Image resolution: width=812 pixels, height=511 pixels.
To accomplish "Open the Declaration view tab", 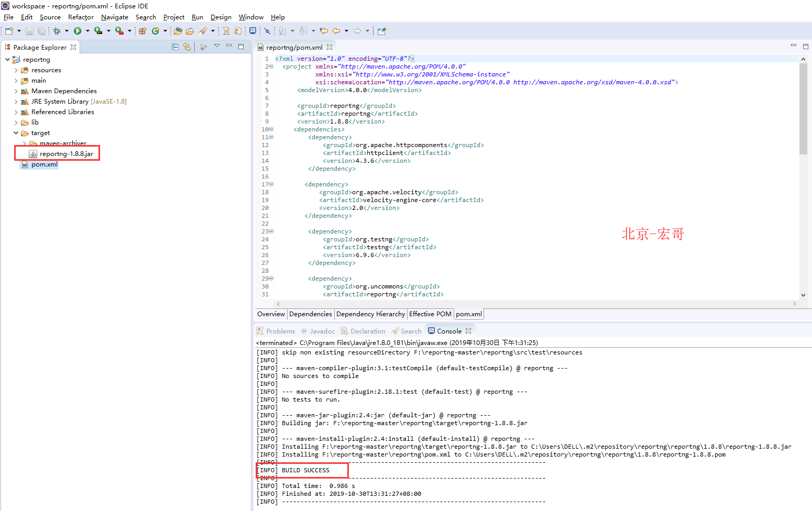I will 363,331.
